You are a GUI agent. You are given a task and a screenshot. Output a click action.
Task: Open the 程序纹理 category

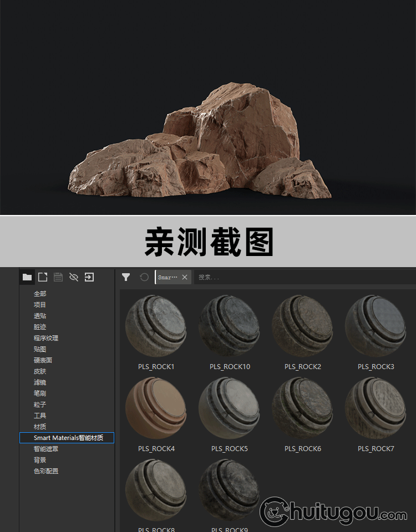[46, 338]
